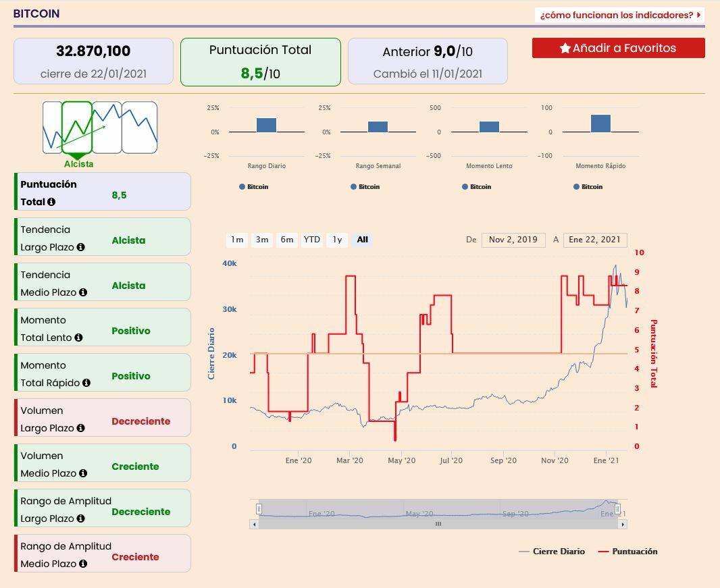The height and width of the screenshot is (588, 720).
Task: Click Decreciente value of Rango de Amplitud Largo
Action: (141, 511)
